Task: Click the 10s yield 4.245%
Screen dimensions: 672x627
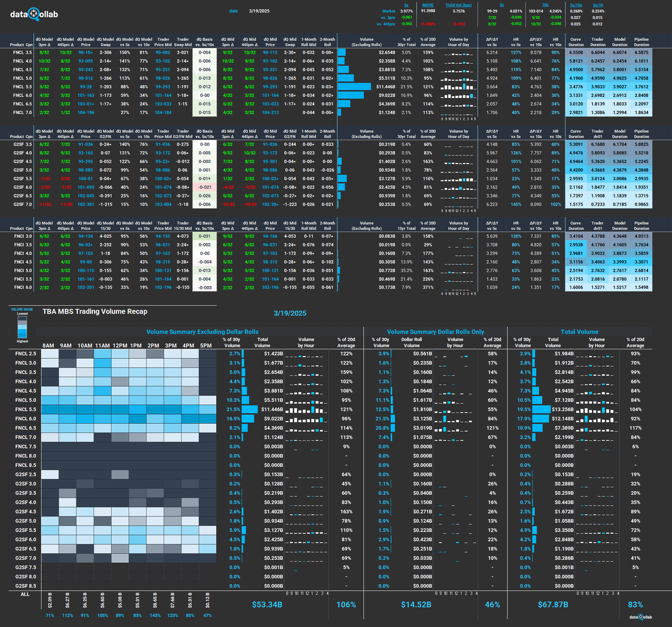Action: click(556, 10)
